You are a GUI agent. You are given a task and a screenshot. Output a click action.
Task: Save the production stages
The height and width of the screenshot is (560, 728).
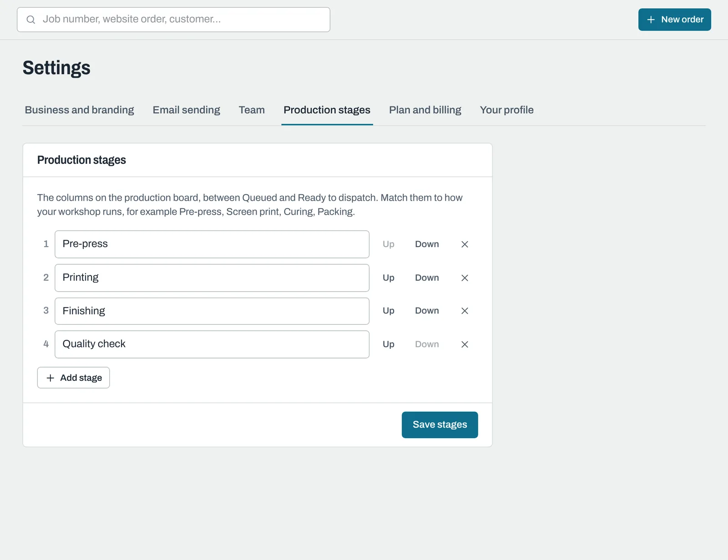pos(440,425)
